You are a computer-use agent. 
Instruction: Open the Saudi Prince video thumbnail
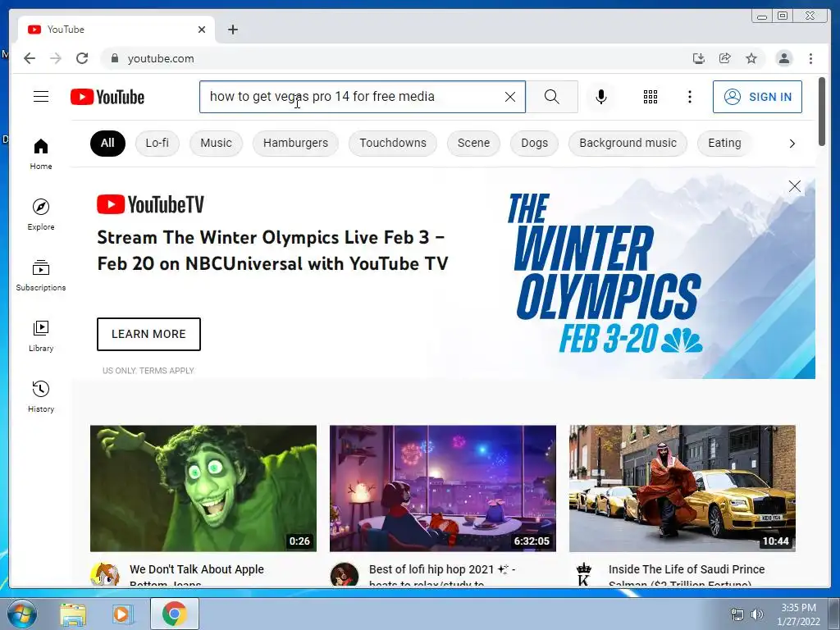tap(682, 489)
